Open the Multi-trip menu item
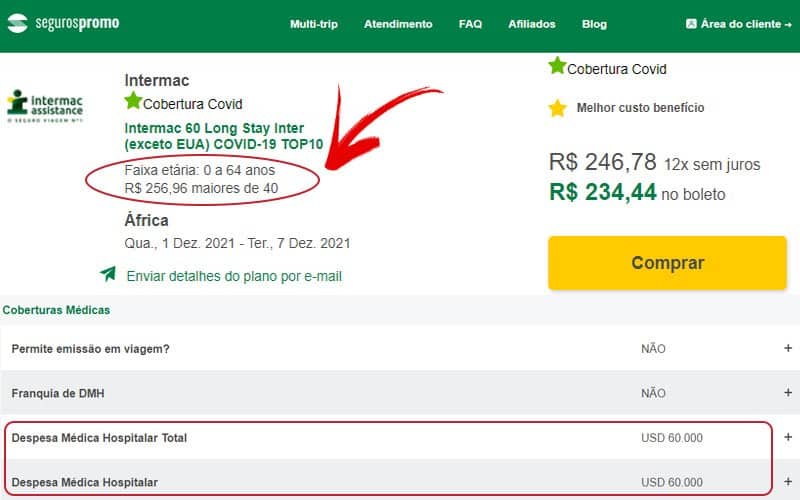This screenshot has width=800, height=500. pyautogui.click(x=314, y=24)
